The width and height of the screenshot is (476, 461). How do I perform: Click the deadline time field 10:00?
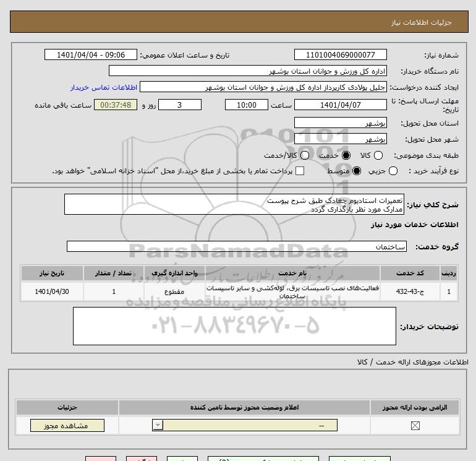(247, 105)
